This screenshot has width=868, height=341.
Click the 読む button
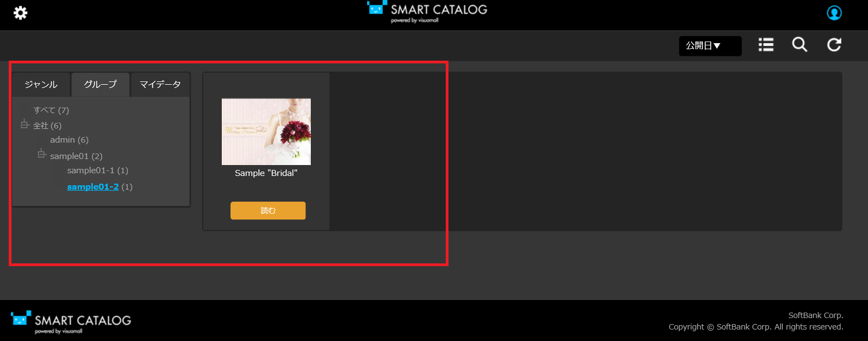point(268,210)
